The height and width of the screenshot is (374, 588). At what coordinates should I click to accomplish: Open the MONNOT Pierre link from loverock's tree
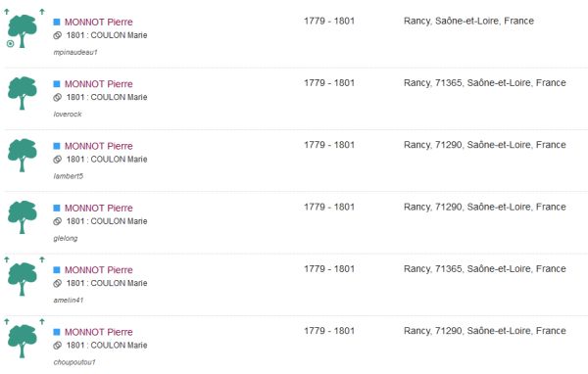[x=99, y=84]
